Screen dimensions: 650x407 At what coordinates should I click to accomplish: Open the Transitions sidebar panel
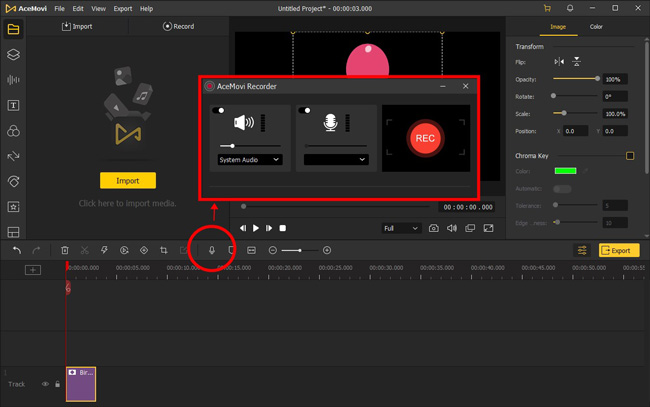[13, 156]
